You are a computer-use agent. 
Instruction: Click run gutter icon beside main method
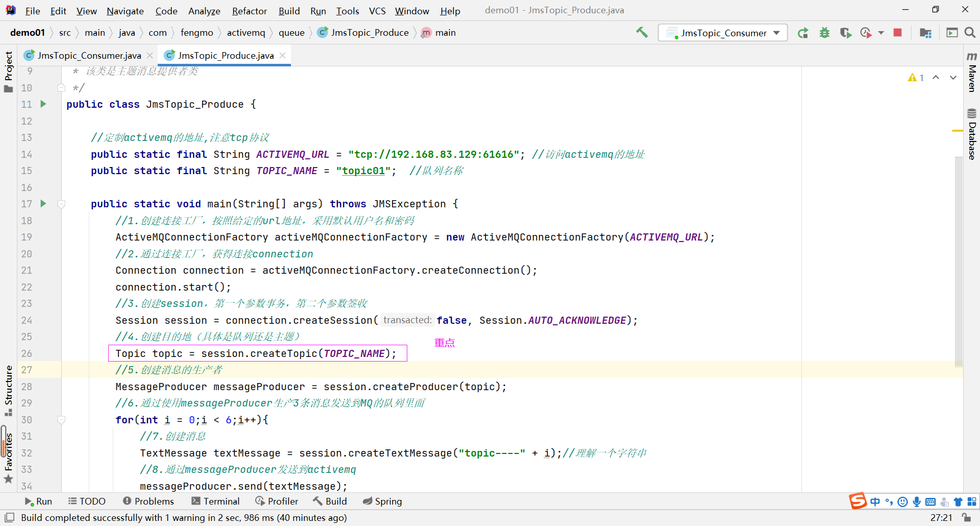(x=43, y=204)
